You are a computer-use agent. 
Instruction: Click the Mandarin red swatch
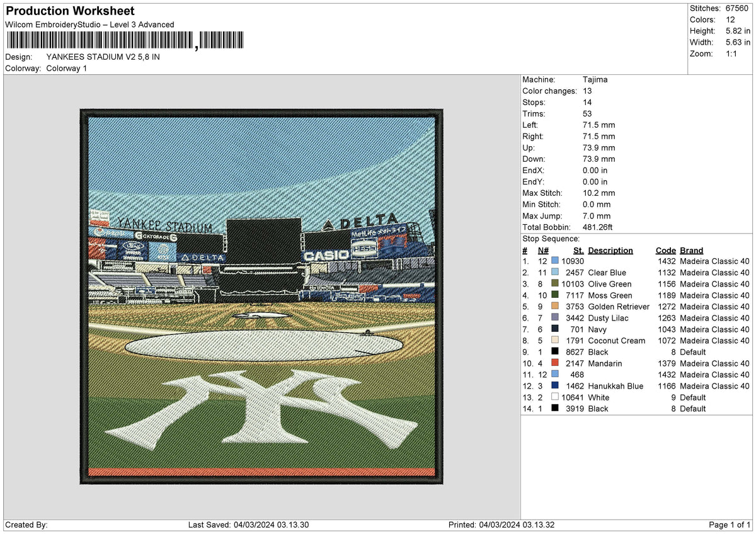tap(554, 363)
